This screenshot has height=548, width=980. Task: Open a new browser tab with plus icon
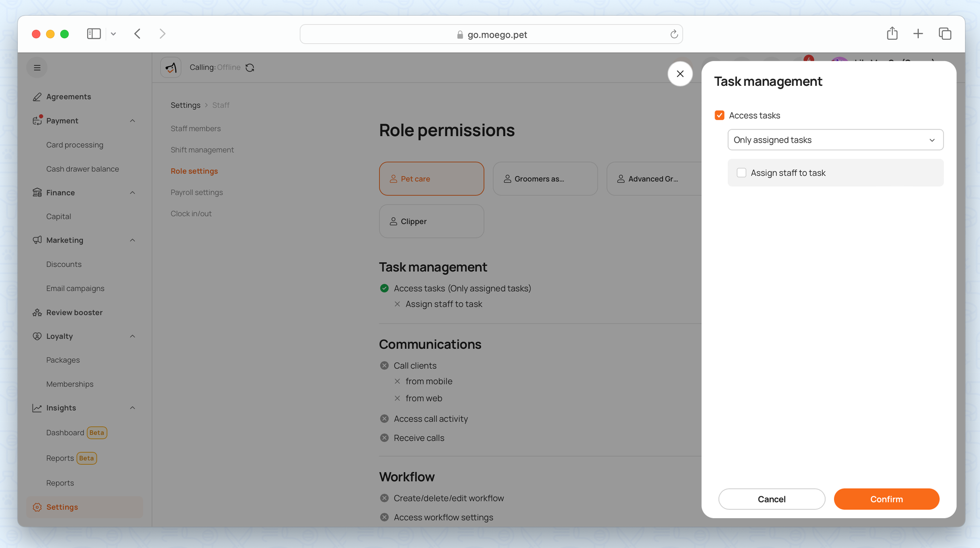tap(918, 34)
